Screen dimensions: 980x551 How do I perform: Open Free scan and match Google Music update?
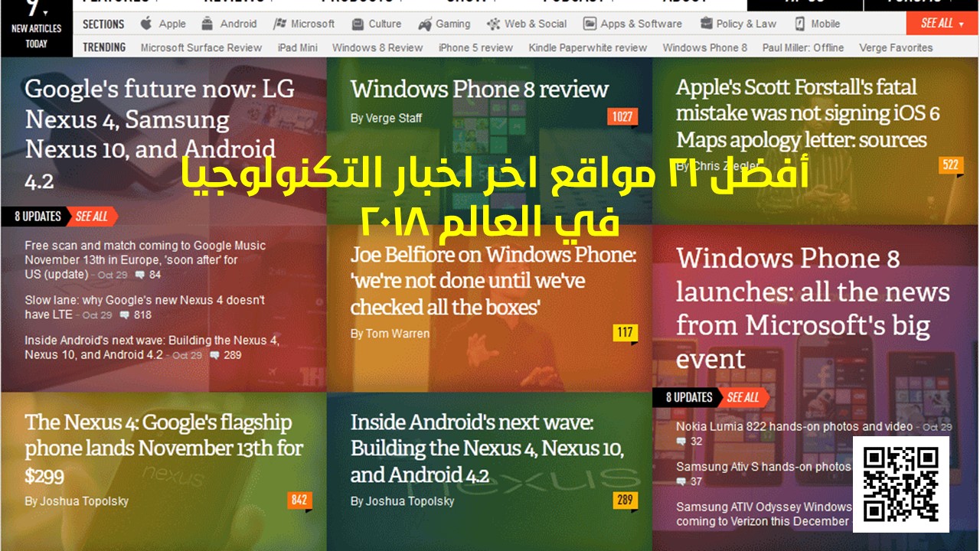(145, 259)
